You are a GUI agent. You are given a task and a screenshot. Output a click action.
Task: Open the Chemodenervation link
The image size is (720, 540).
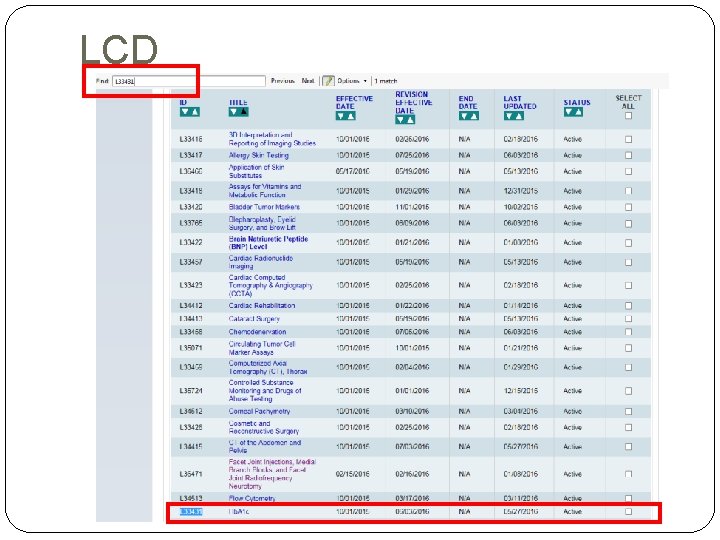point(257,332)
